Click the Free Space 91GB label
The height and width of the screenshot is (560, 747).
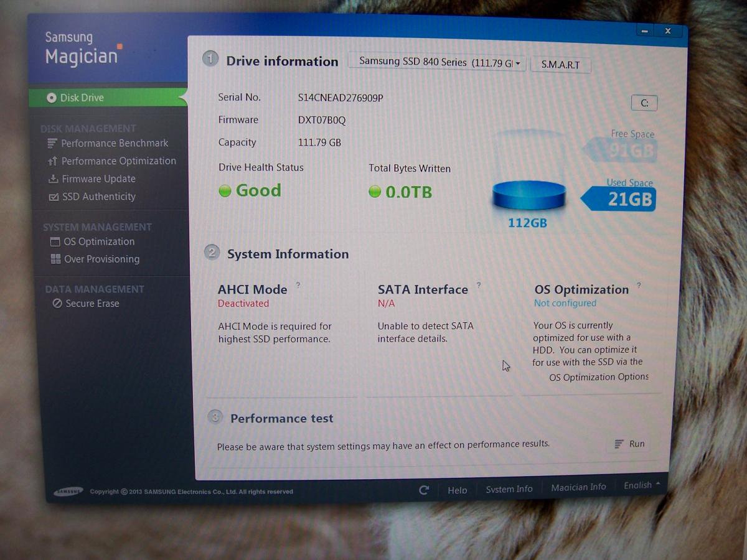click(619, 150)
